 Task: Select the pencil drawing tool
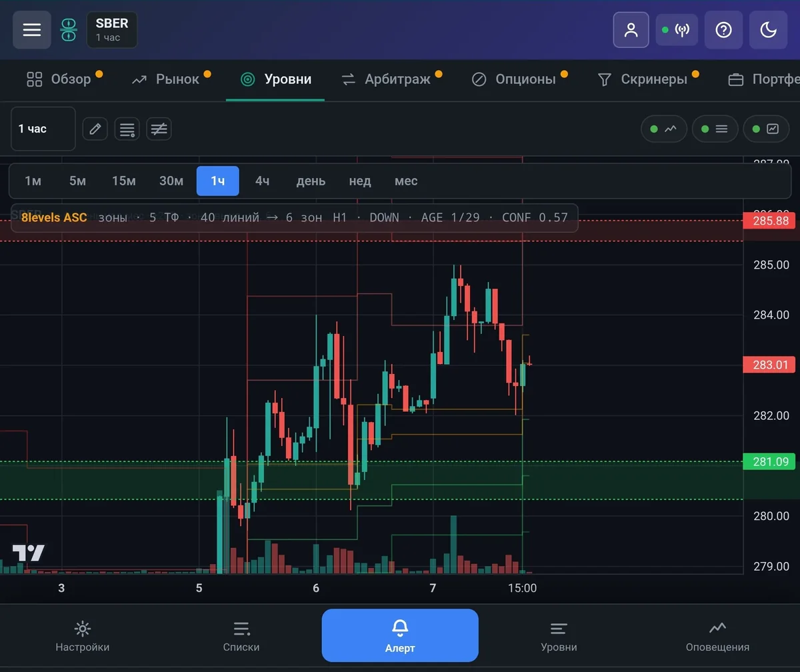(x=95, y=129)
